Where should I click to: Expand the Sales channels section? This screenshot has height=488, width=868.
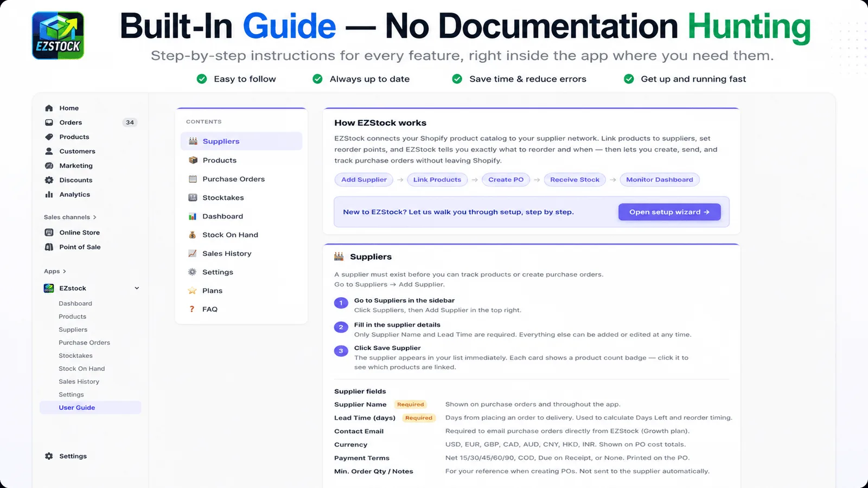click(x=70, y=217)
